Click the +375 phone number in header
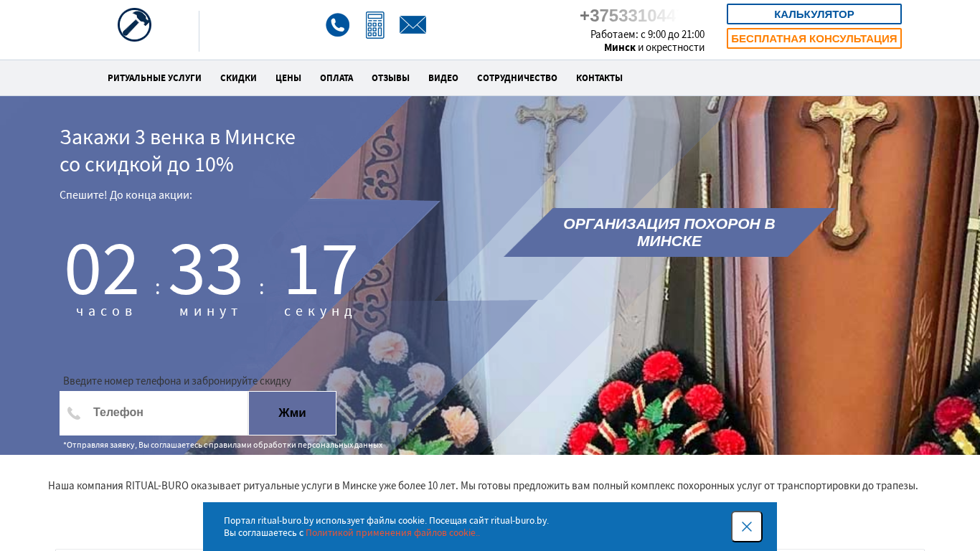Image resolution: width=980 pixels, height=551 pixels. pyautogui.click(x=627, y=16)
